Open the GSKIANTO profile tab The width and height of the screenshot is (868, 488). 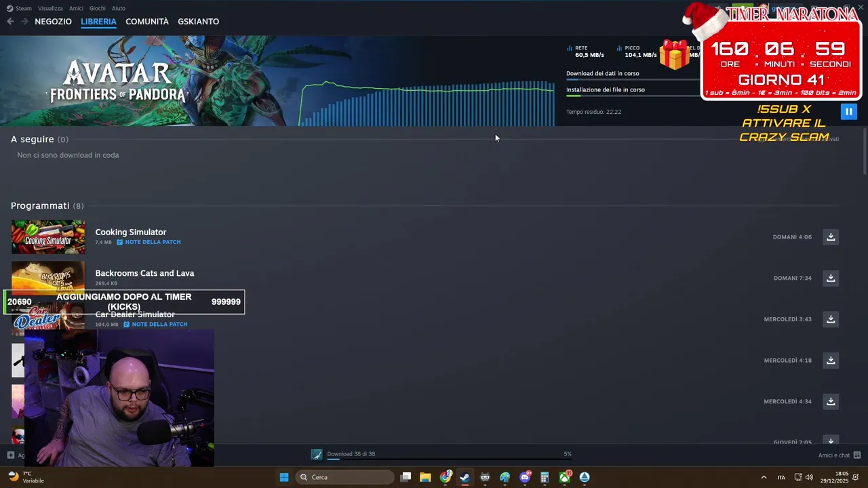[198, 22]
